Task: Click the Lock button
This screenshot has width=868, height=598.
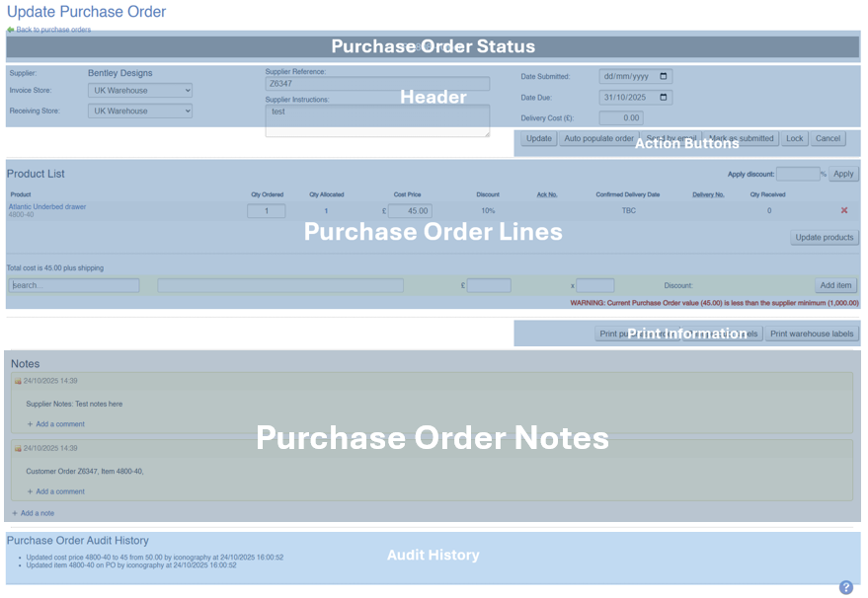Action: point(794,139)
